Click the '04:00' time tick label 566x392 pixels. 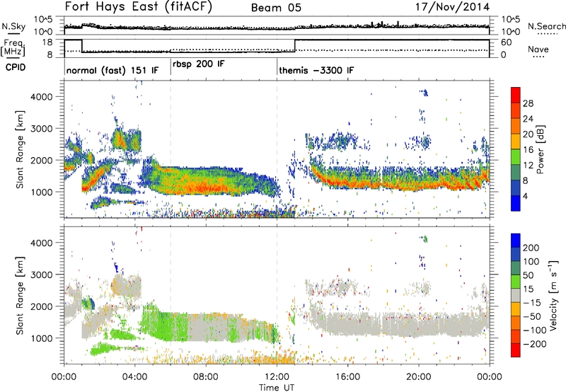[x=134, y=377]
